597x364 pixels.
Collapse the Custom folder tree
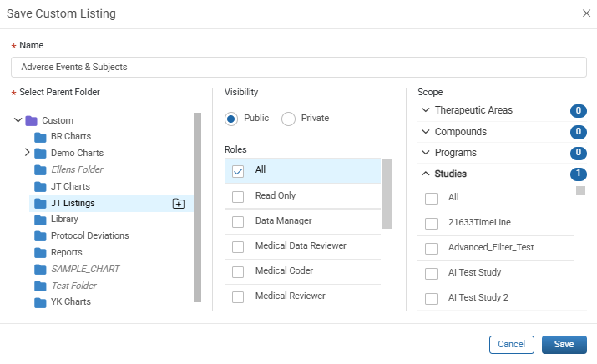click(18, 120)
